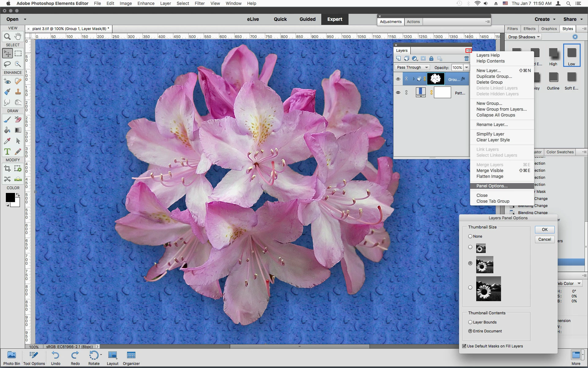The image size is (588, 368).
Task: Choose Flatten Image from the menu
Action: tap(490, 176)
